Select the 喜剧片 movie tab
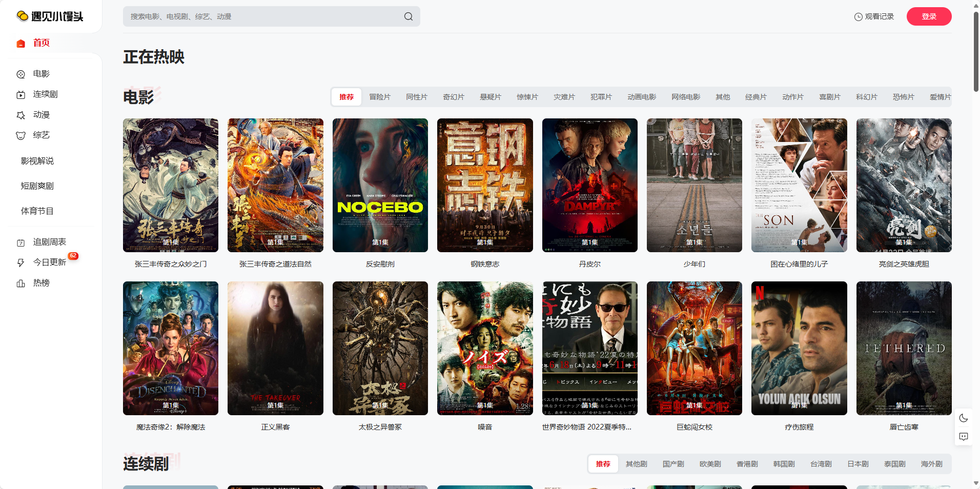 [830, 97]
